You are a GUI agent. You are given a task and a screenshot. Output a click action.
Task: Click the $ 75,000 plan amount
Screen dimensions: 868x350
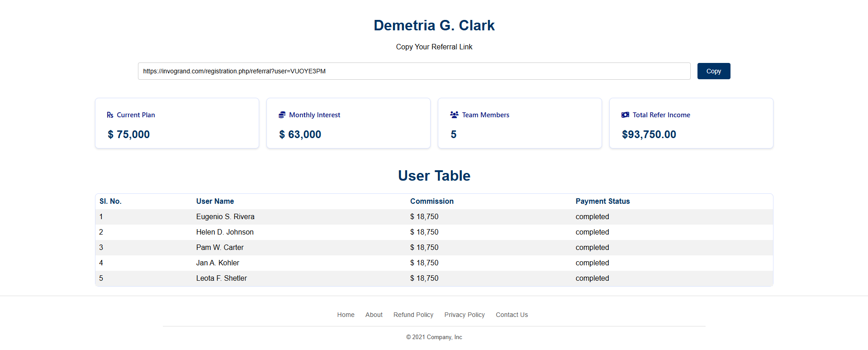(x=128, y=134)
